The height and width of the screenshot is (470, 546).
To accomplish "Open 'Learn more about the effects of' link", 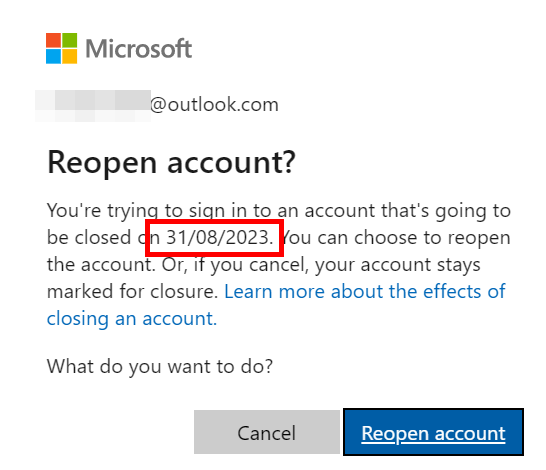I will [x=365, y=291].
